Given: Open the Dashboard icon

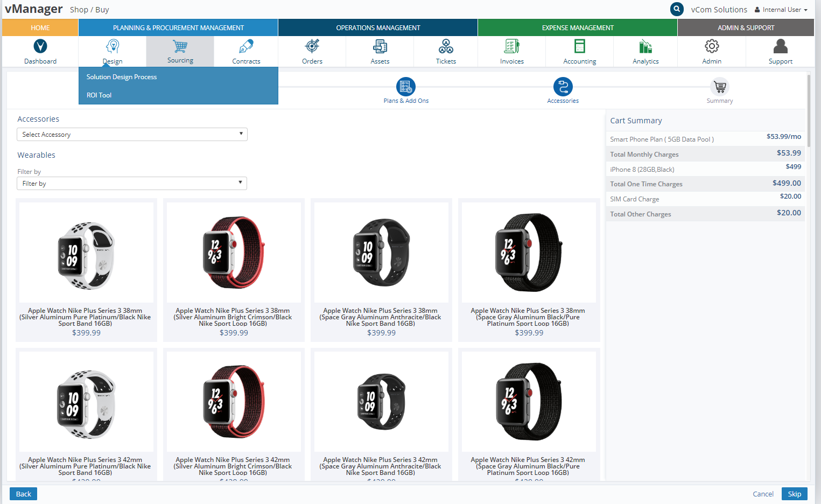Looking at the screenshot, I should pos(40,46).
